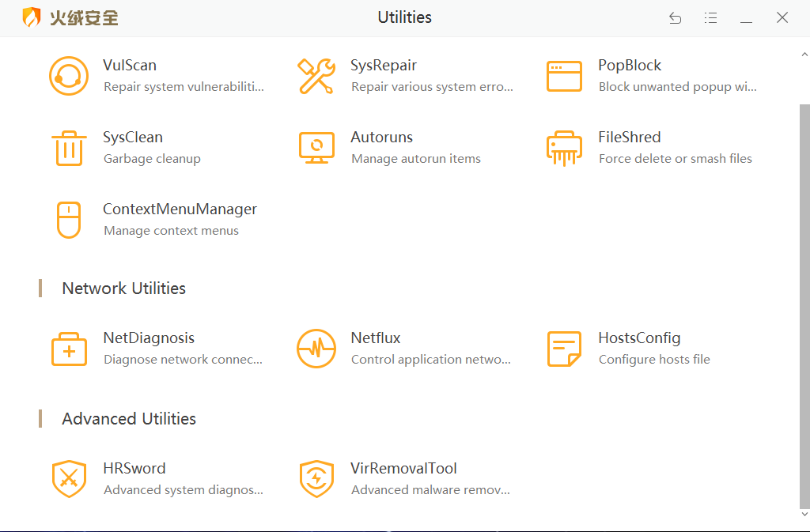Select the PopBlock title text
Viewport: 810px width, 532px height.
(630, 65)
